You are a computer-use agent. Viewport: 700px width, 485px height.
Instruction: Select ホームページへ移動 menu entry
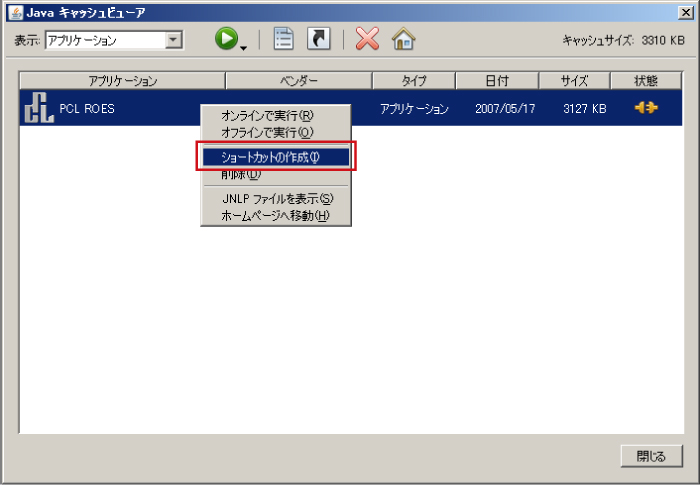click(275, 215)
